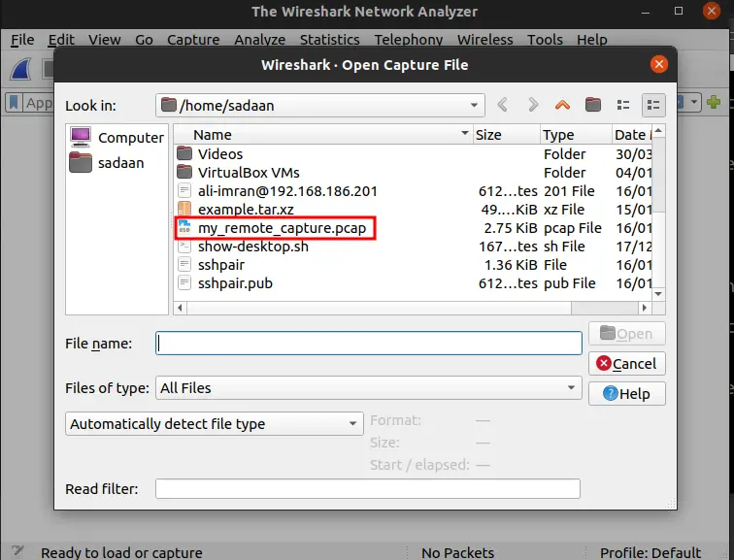
Task: Open the Wireless menu
Action: 485,40
